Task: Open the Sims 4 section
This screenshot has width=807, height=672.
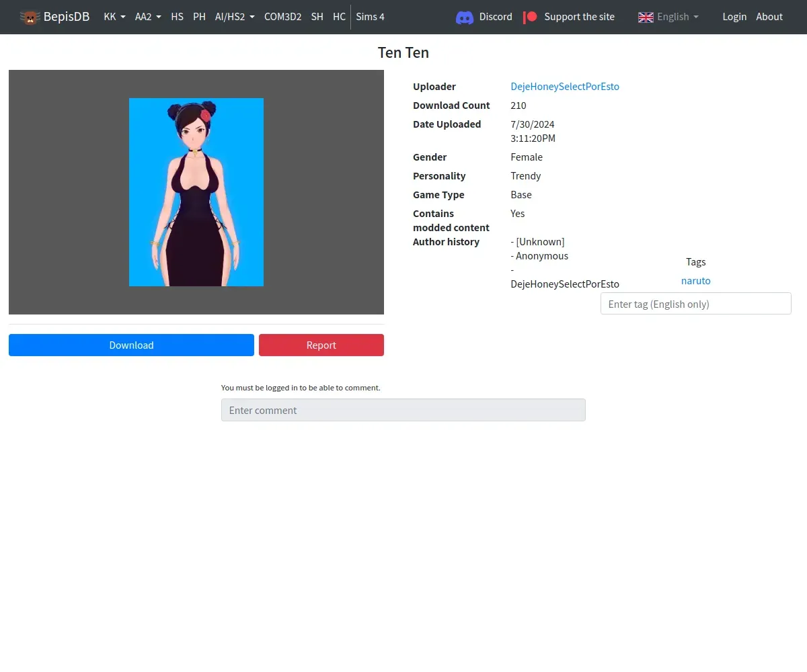Action: pos(370,17)
